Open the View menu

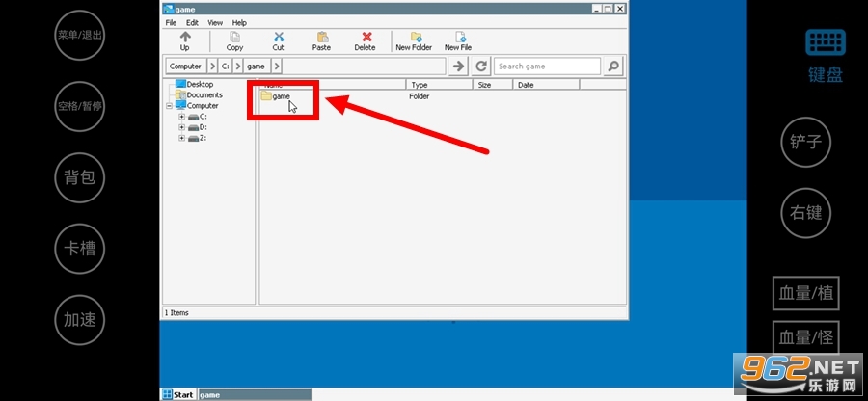tap(215, 23)
